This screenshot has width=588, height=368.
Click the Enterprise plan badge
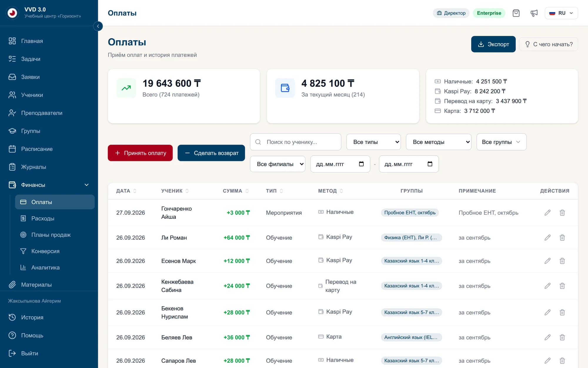pyautogui.click(x=489, y=13)
